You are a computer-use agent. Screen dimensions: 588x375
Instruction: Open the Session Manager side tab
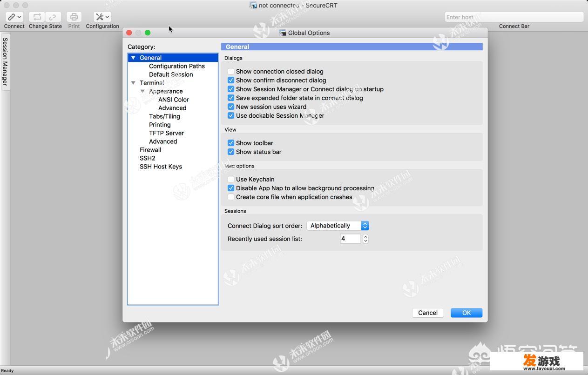[x=5, y=61]
